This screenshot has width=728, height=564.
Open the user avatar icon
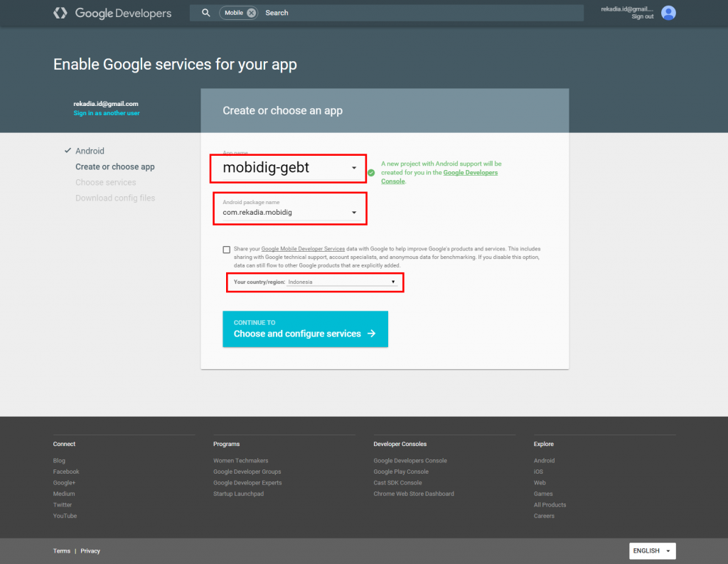pos(668,13)
